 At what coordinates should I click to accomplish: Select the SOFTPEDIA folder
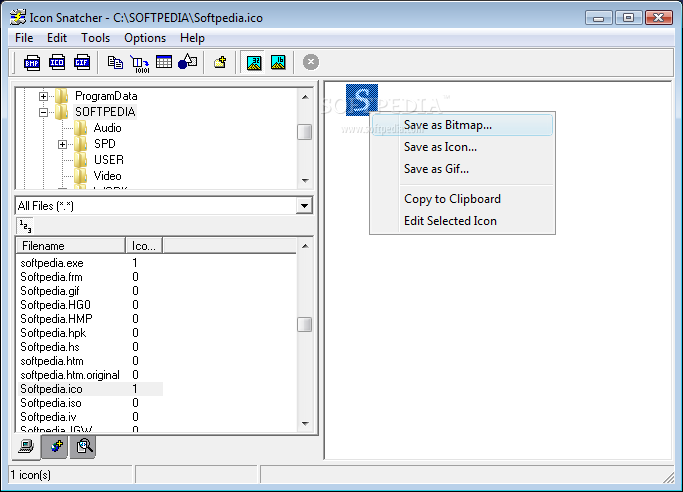(x=105, y=112)
